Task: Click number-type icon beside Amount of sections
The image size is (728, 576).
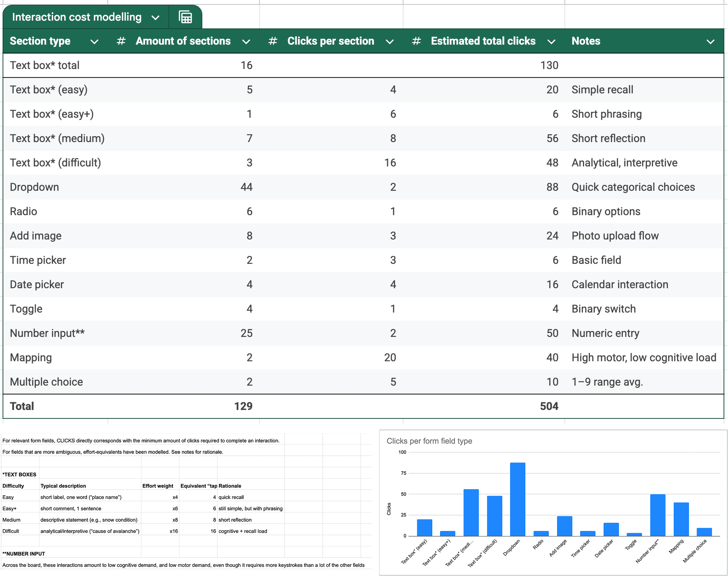Action: tap(121, 41)
